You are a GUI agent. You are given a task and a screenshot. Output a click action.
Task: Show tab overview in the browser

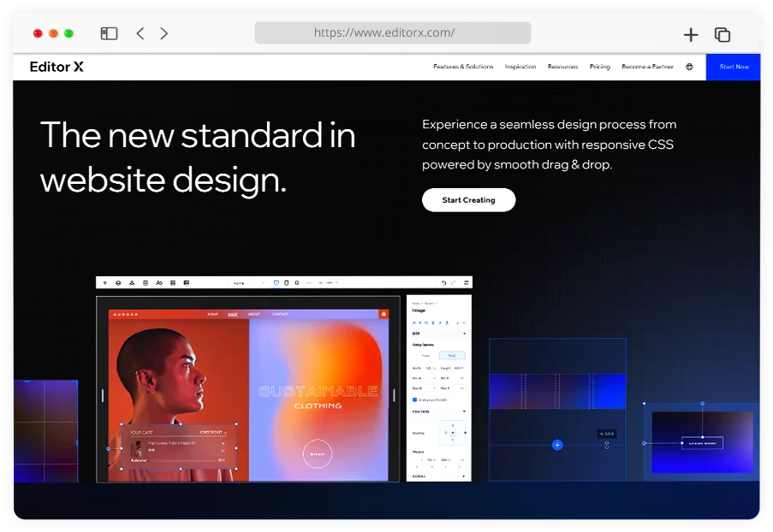pos(722,34)
